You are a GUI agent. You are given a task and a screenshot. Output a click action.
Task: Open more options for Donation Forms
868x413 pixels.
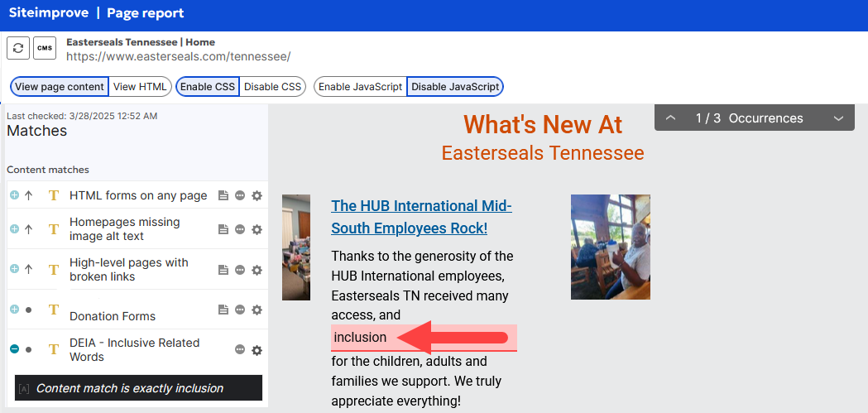[x=240, y=310]
